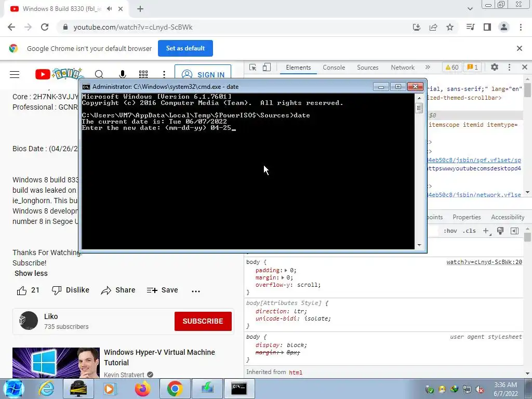The image size is (532, 399).
Task: Open more actions ellipsis beside Save
Action: pyautogui.click(x=196, y=291)
